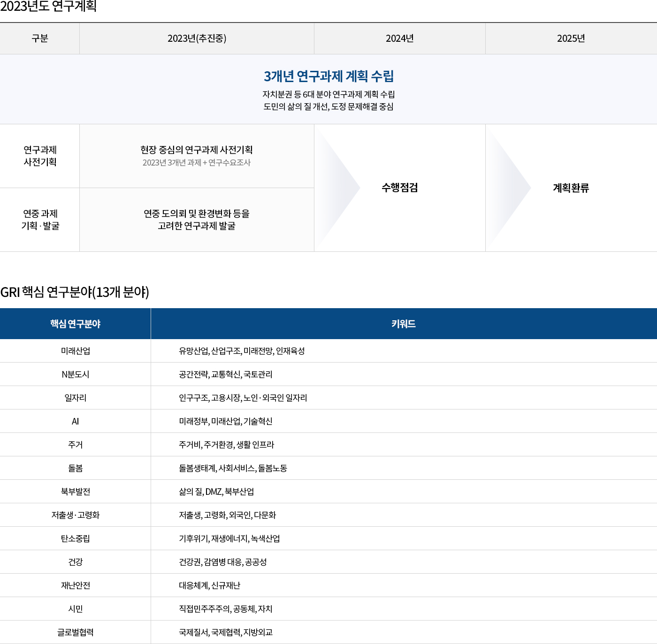Image resolution: width=657 pixels, height=644 pixels.
Task: Click 'GRI 핵심 연구분야(13개 분야)' heading
Action: click(x=75, y=292)
